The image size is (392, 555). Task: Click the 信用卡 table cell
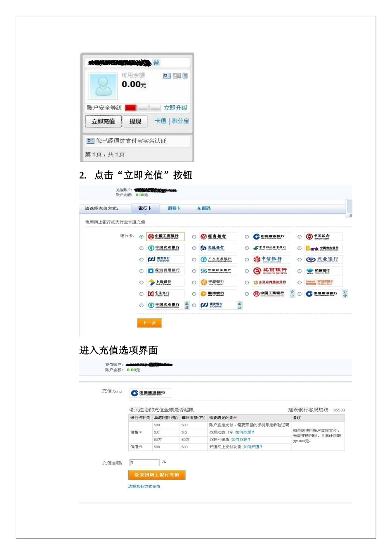click(x=141, y=447)
